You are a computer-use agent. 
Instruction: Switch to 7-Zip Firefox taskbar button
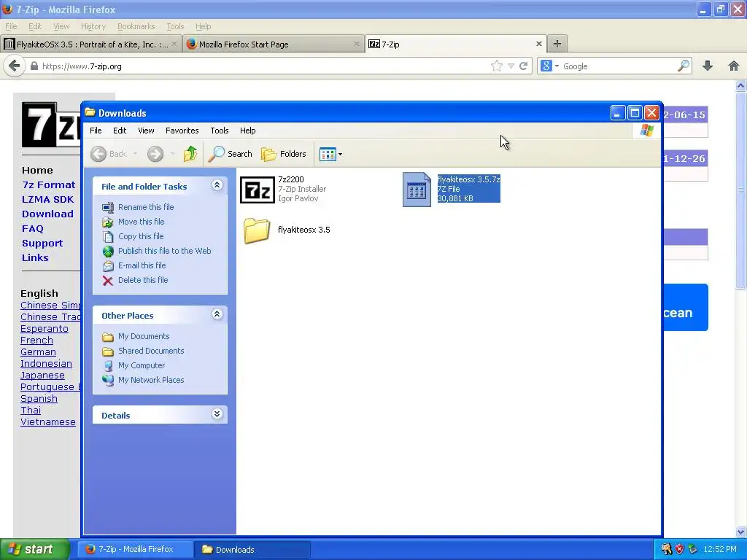[136, 549]
